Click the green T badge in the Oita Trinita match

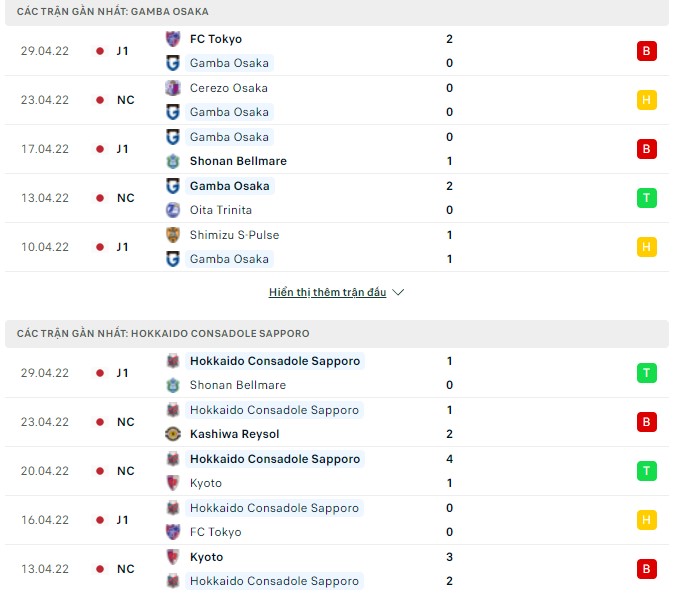point(646,198)
